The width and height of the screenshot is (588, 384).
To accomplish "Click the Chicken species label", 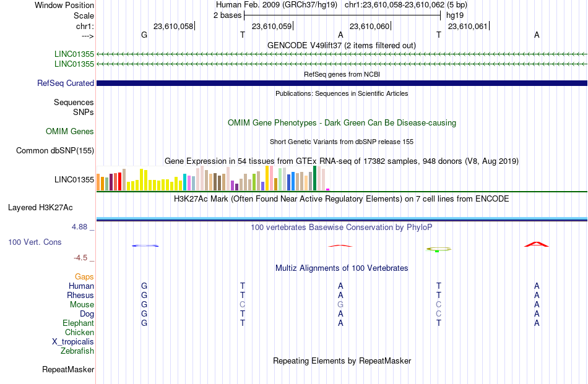I will tap(79, 332).
